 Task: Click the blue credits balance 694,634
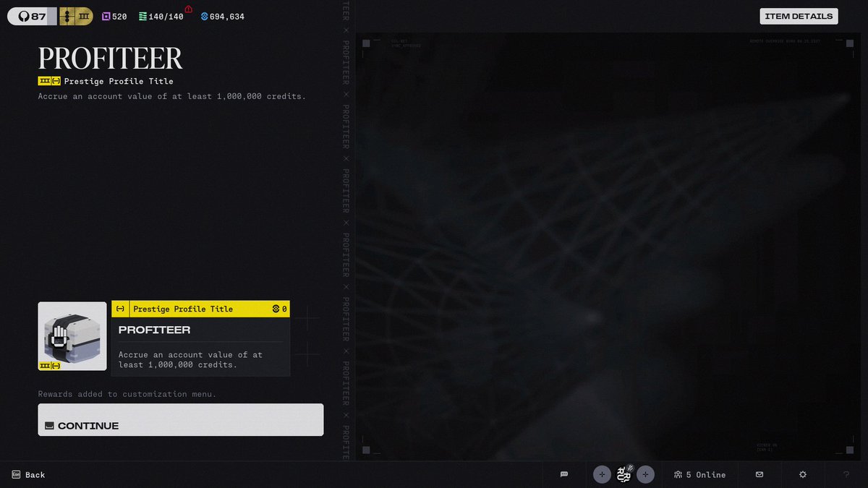pos(222,17)
